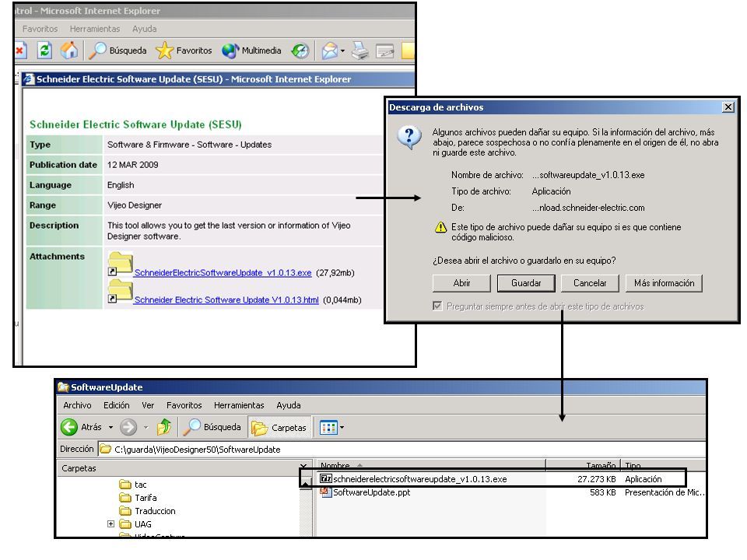Open the SchneiderElectricSoftwareUpdate_v1.0.13.exe link

coord(223,273)
